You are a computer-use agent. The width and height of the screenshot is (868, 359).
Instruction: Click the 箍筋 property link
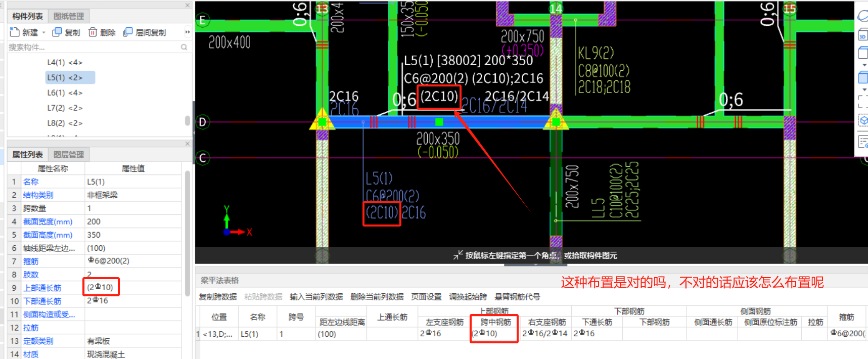[31, 261]
